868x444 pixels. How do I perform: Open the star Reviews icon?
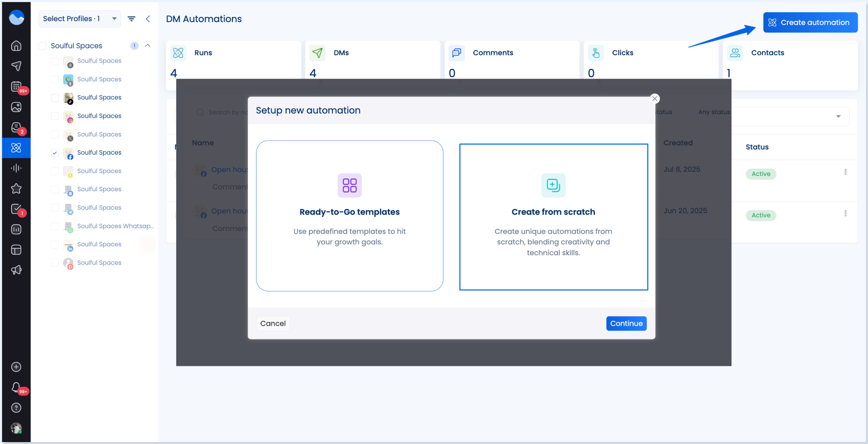pyautogui.click(x=16, y=189)
